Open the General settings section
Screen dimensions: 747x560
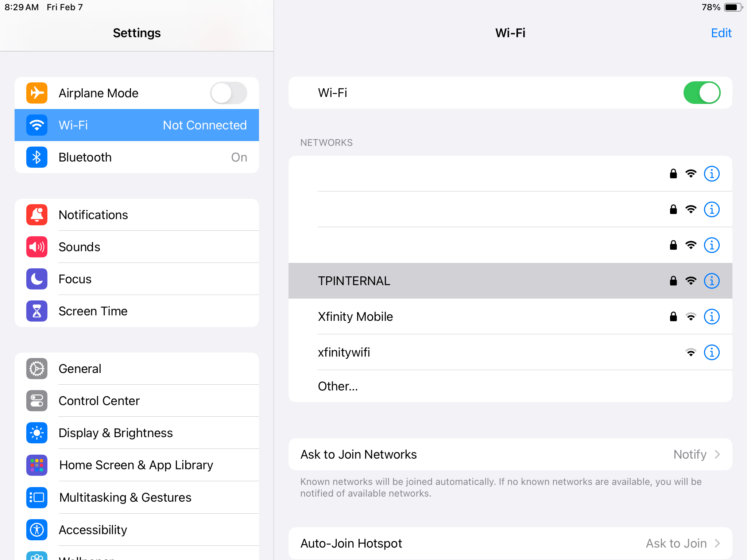tap(80, 369)
